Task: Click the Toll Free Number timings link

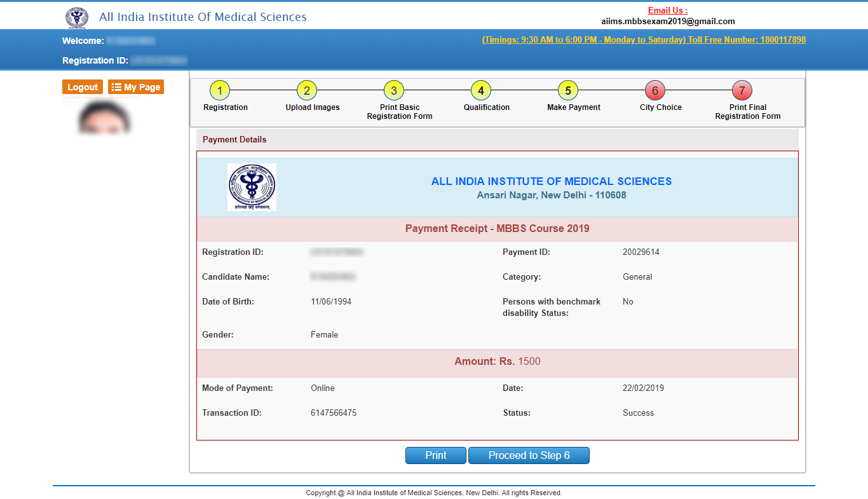Action: coord(644,40)
